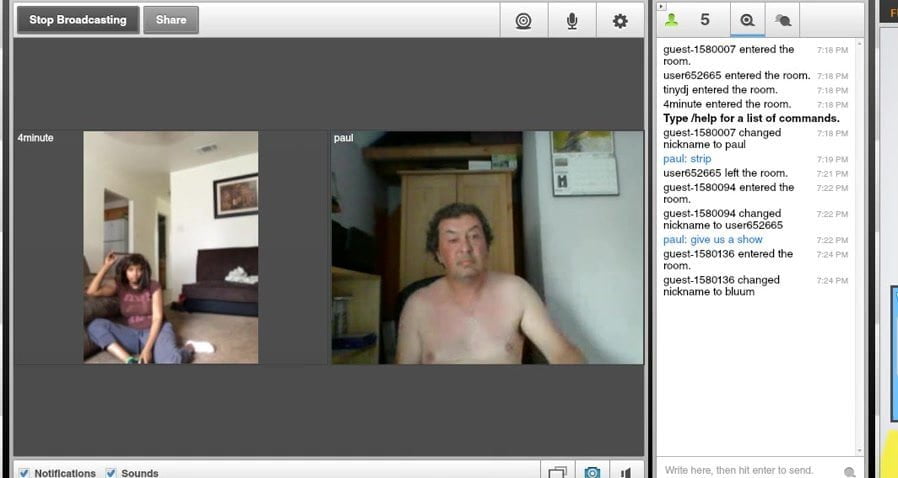898x478 pixels.
Task: Click the emoticon icon in chat input
Action: click(x=849, y=471)
